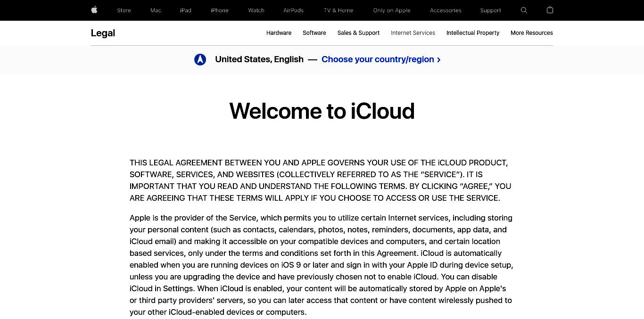644x319 pixels.
Task: Open Only on Apple menu
Action: tap(392, 10)
